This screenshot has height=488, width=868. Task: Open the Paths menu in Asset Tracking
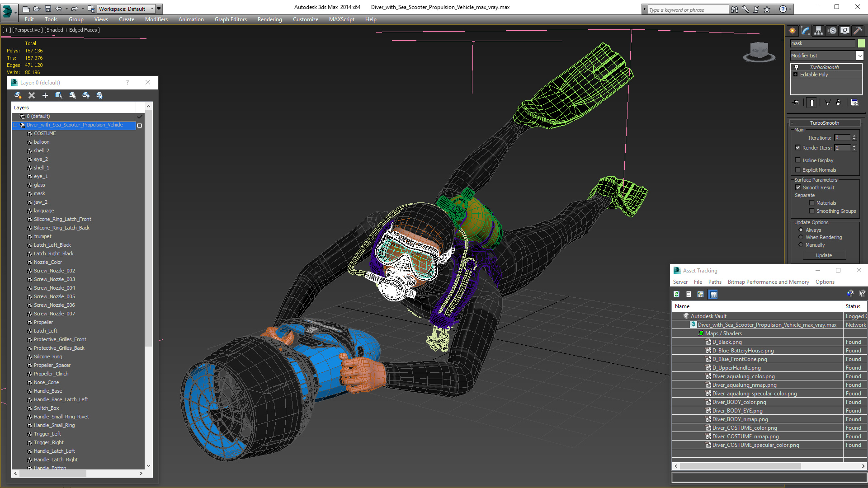click(715, 282)
